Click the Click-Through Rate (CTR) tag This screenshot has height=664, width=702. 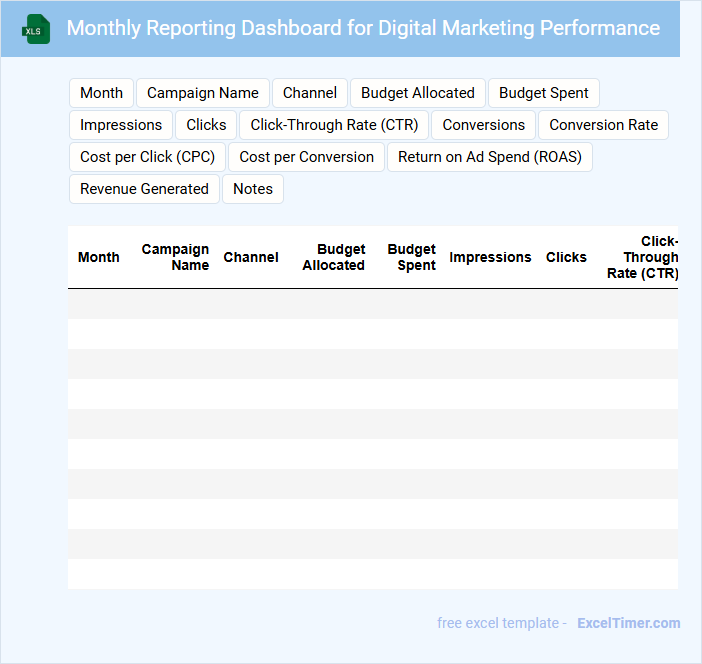pos(334,125)
